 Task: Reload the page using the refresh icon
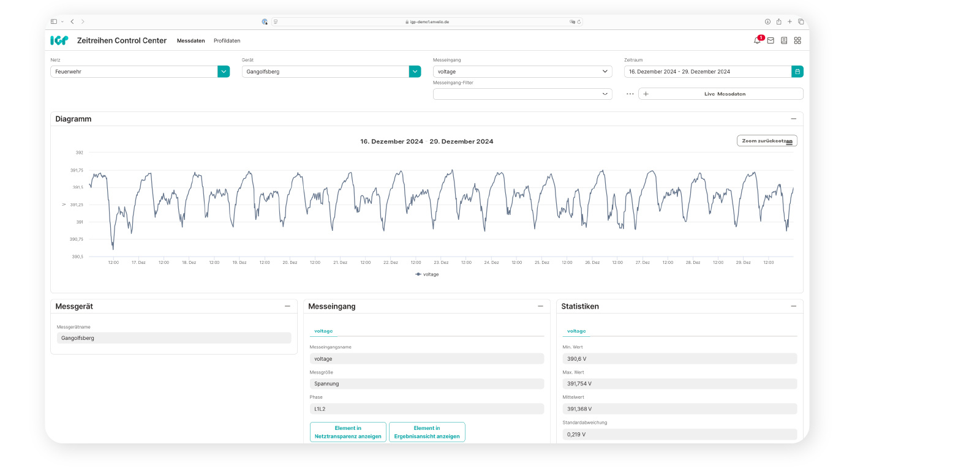coord(579,21)
